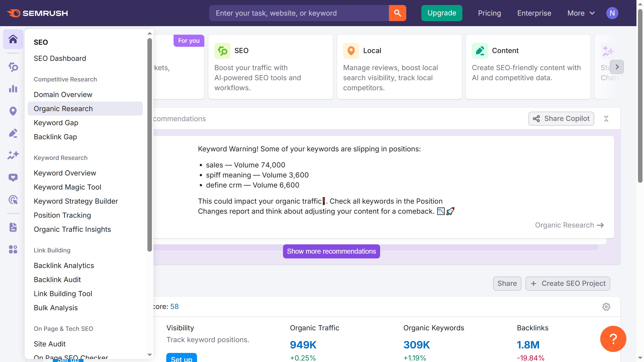Open the Traffic & Market bar-chart sidebar icon
The width and height of the screenshot is (644, 362).
click(x=13, y=89)
